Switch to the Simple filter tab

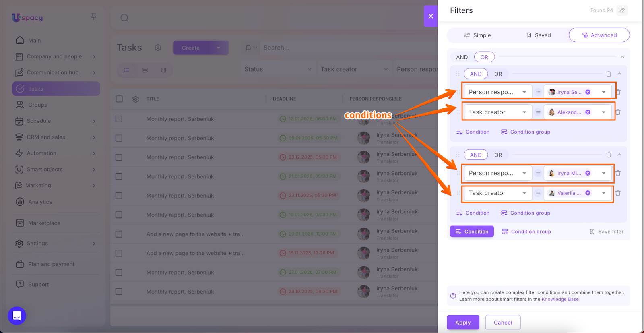click(477, 35)
